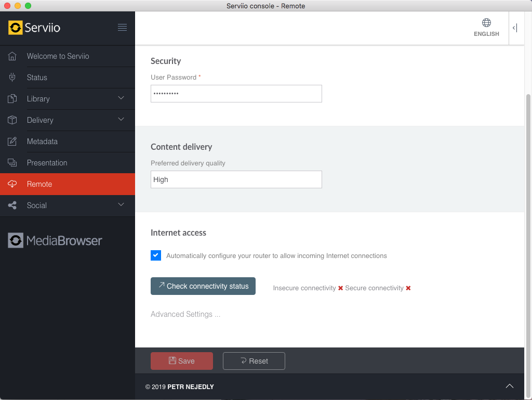Open the Presentation menu item

pos(47,163)
